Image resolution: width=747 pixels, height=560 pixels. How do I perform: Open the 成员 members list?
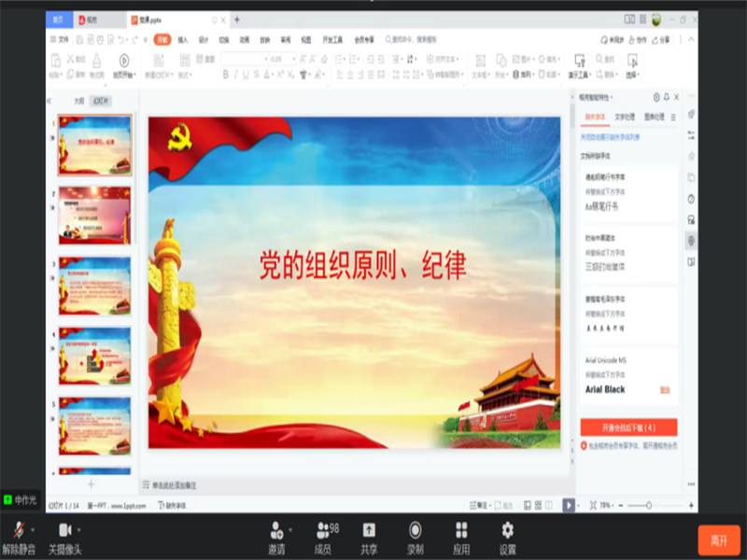[323, 531]
